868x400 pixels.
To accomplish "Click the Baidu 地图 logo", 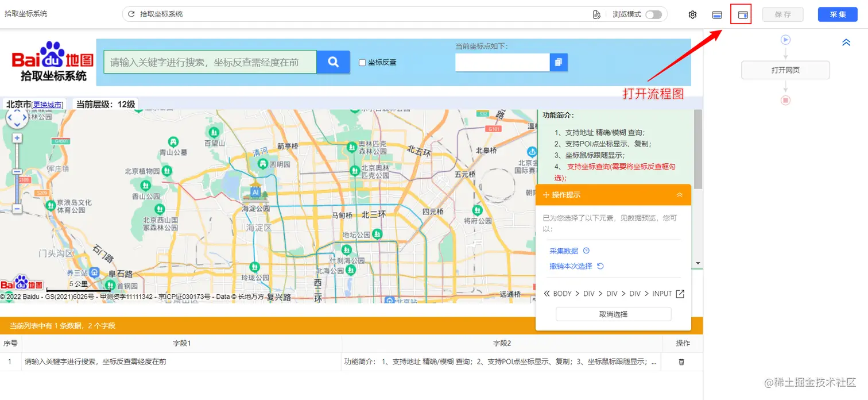I will click(x=53, y=62).
